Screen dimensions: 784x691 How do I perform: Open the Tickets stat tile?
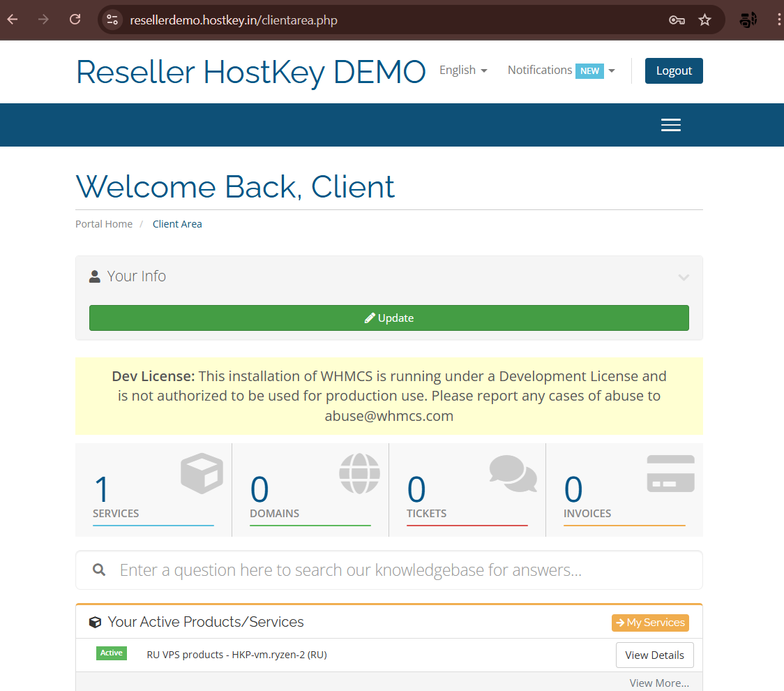pos(467,490)
